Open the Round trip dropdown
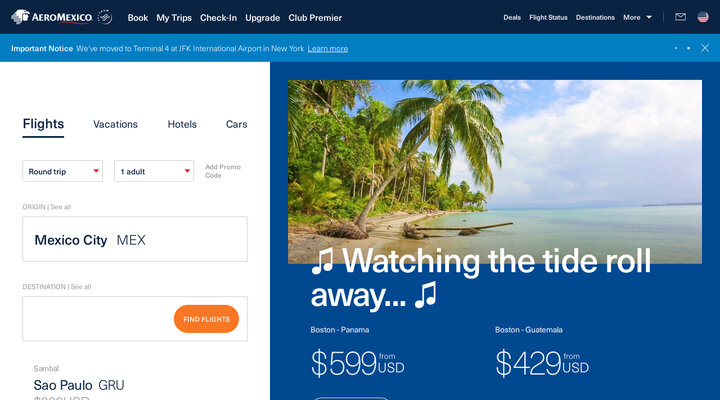Viewport: 720px width, 400px height. [62, 171]
